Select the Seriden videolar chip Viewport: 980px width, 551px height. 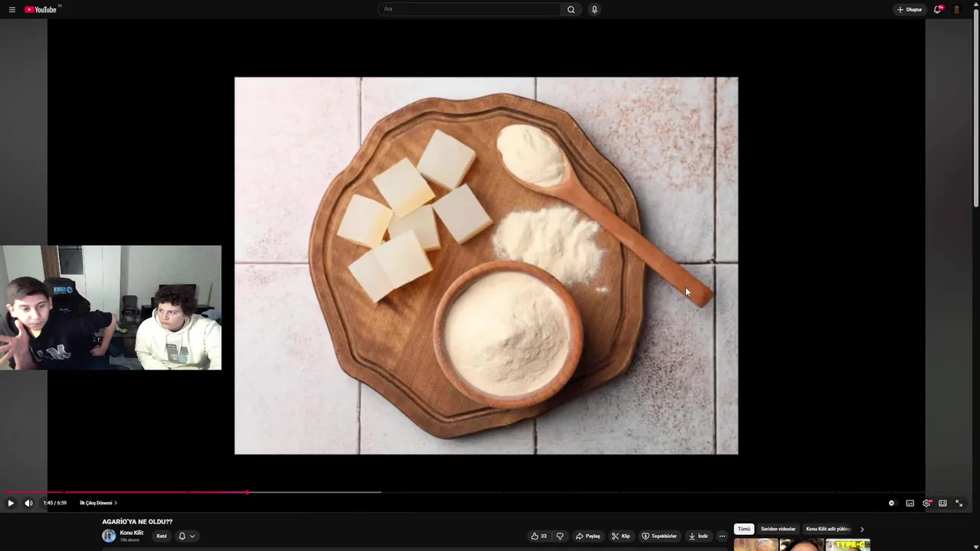[x=778, y=529]
